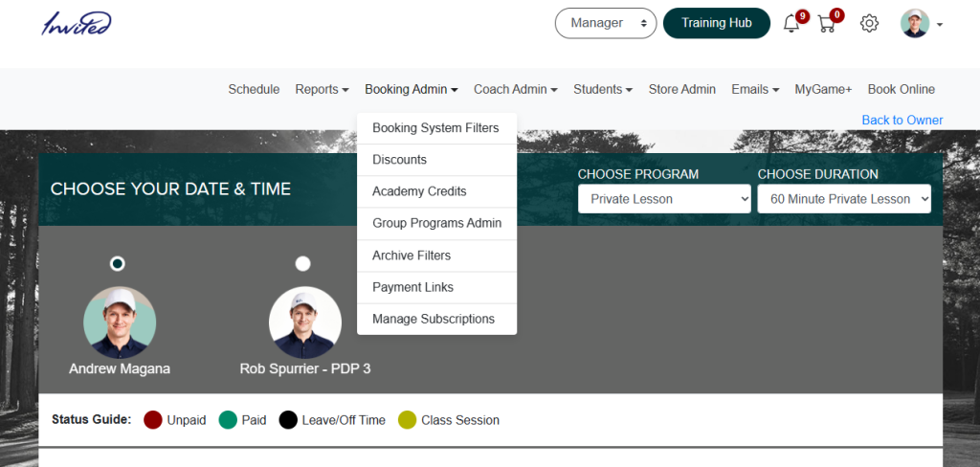Click the user profile avatar in header
The width and height of the screenshot is (980, 467).
pyautogui.click(x=915, y=23)
